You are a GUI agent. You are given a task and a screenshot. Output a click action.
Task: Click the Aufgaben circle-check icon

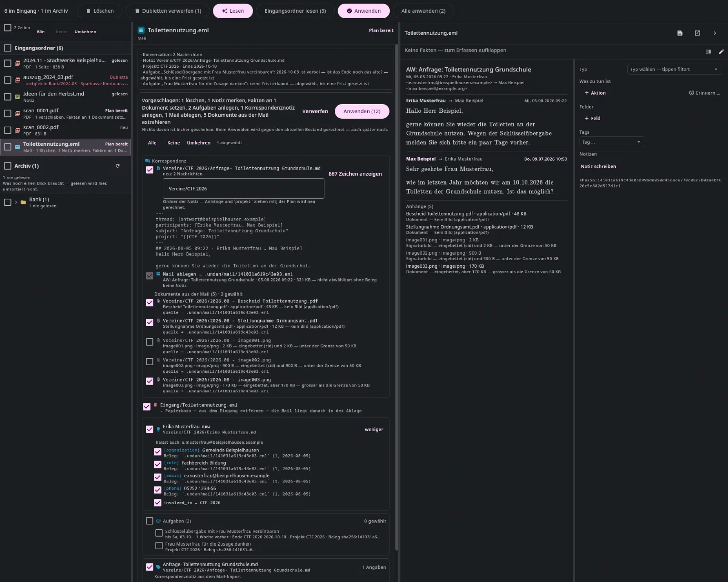158,521
